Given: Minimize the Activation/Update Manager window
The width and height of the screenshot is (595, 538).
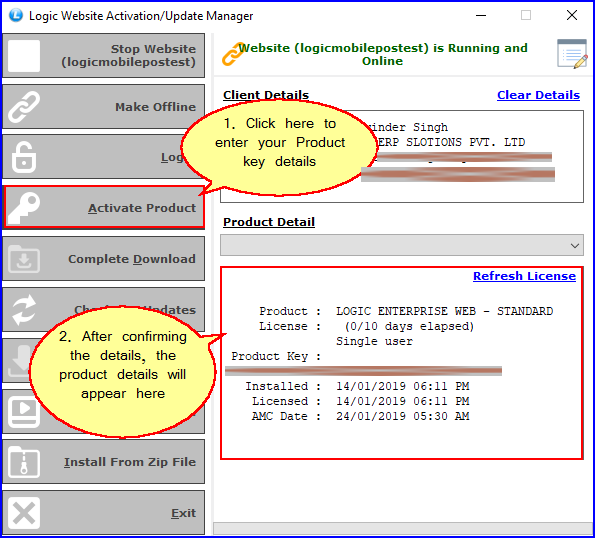Looking at the screenshot, I should point(481,16).
